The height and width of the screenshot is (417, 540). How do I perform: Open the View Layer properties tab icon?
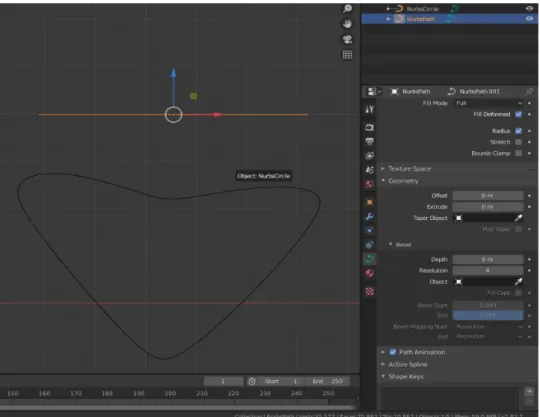(x=370, y=156)
